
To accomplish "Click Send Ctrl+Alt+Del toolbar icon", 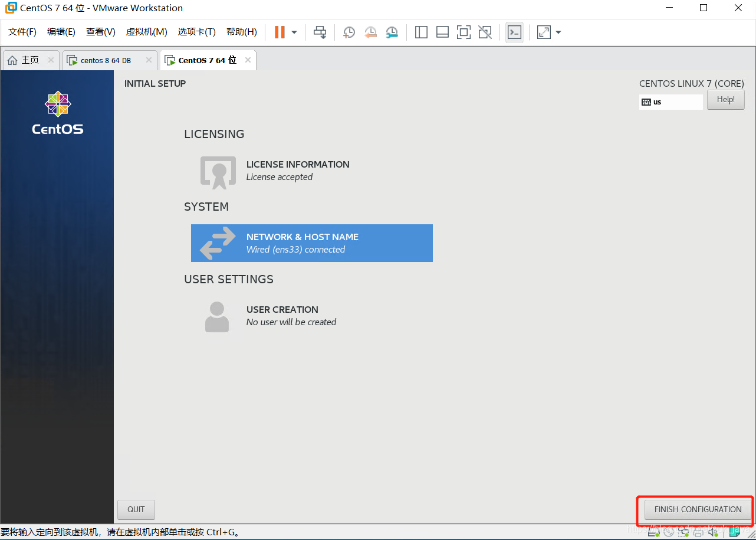I will 320,32.
